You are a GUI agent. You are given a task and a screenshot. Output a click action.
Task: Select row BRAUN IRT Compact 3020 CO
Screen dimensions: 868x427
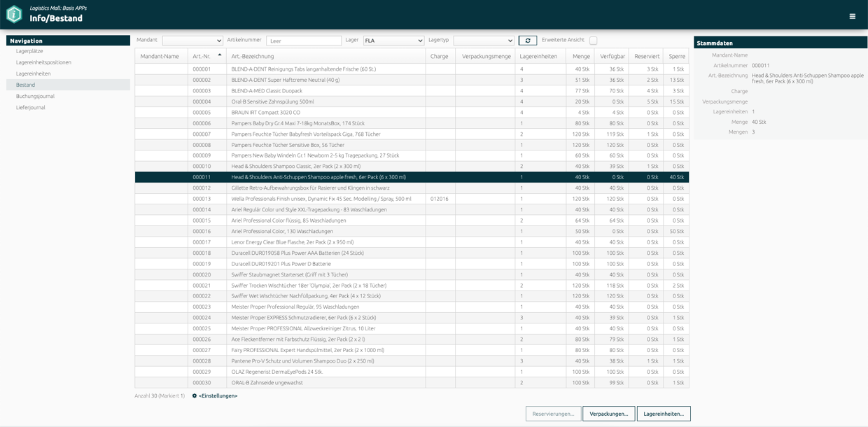click(412, 112)
